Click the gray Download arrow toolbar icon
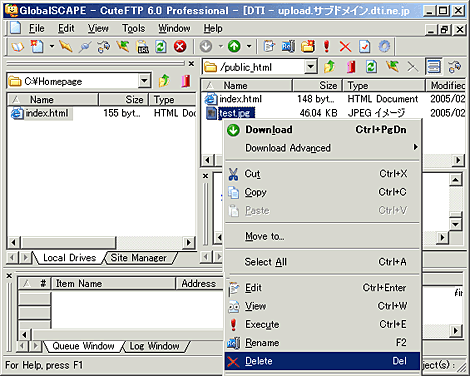Viewport: 470px width, 376px height. point(206,46)
